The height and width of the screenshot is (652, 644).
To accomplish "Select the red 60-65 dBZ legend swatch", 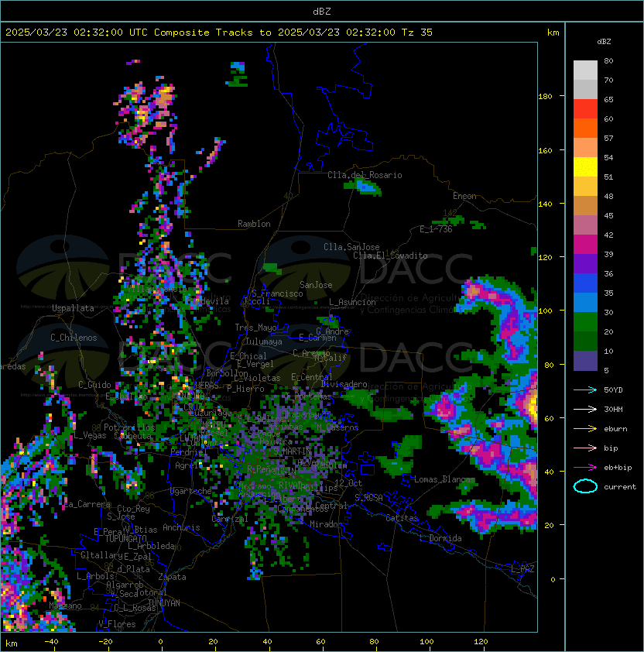I will pos(585,109).
